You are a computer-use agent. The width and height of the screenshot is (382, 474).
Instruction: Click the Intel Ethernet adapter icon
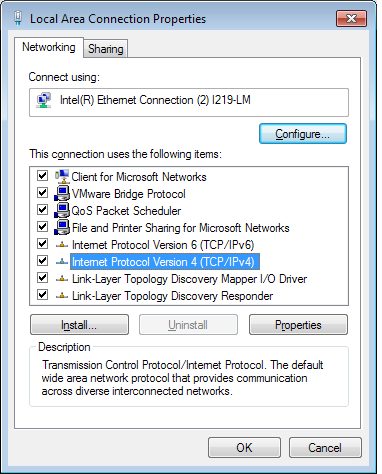click(44, 101)
